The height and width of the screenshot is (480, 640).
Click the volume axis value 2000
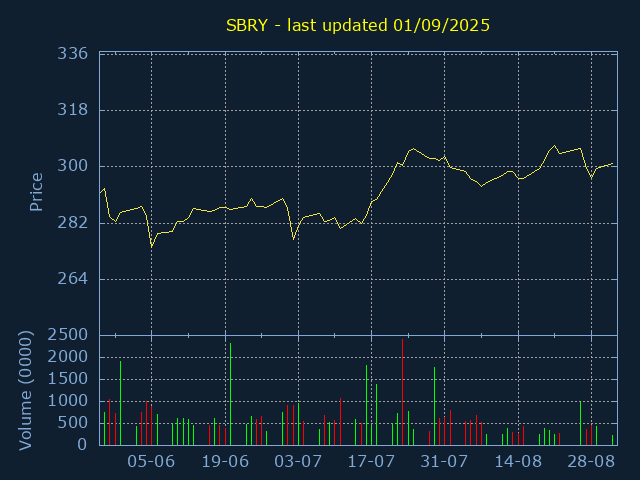tap(68, 357)
